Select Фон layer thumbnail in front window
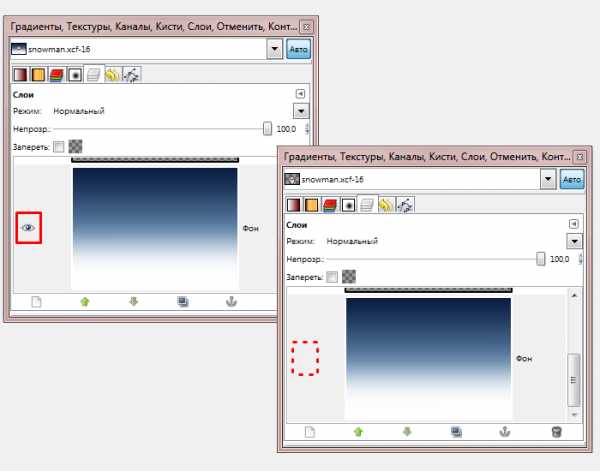The width and height of the screenshot is (600, 471). coord(429,359)
